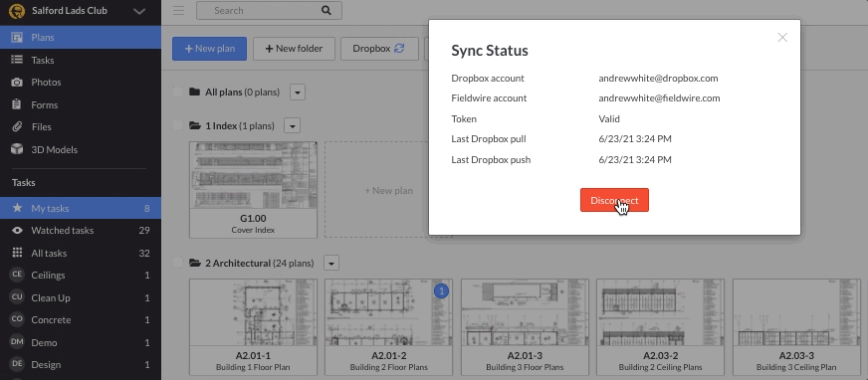Click the Dropbox sync arrows icon

[x=399, y=49]
